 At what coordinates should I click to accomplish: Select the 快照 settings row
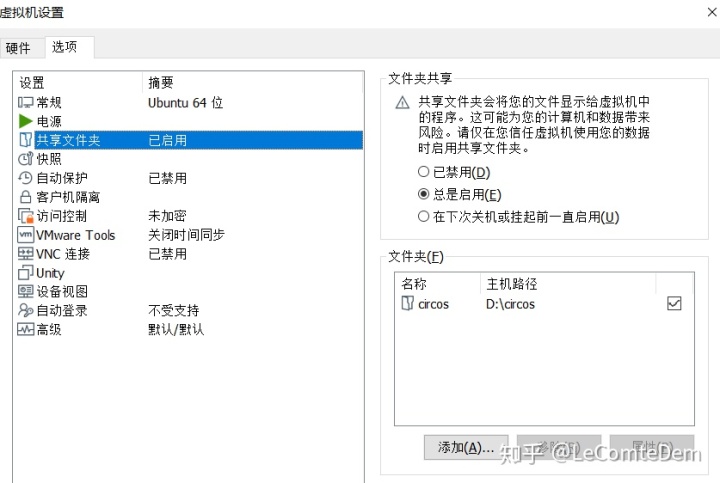(x=189, y=159)
